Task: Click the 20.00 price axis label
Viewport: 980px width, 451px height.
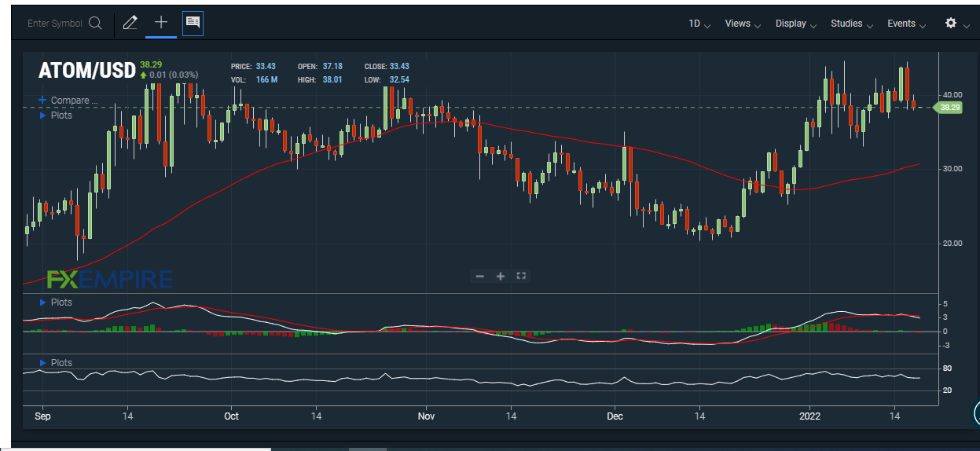Action: (952, 244)
